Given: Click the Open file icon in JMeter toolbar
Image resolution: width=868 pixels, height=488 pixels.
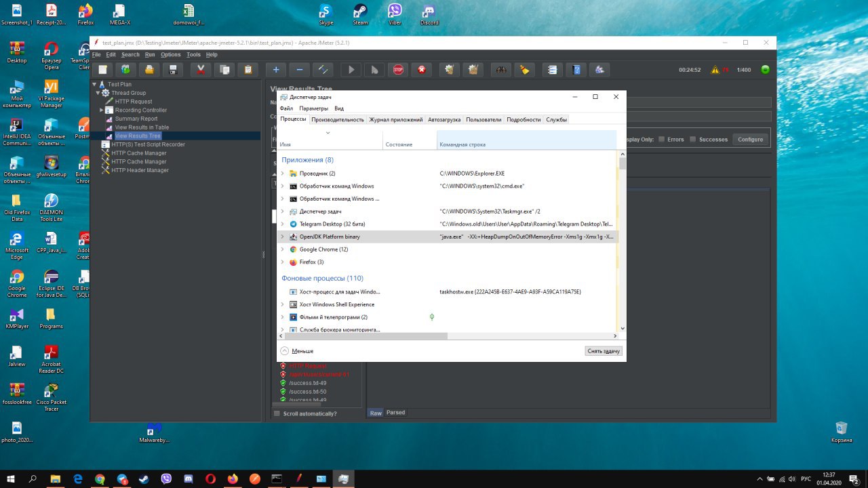Looking at the screenshot, I should pos(149,69).
